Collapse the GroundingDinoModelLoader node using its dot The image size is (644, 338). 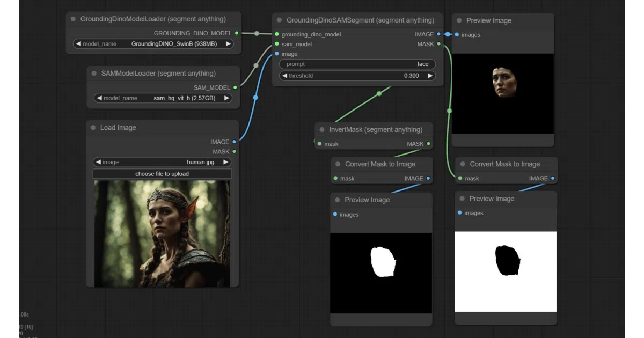[x=74, y=19]
